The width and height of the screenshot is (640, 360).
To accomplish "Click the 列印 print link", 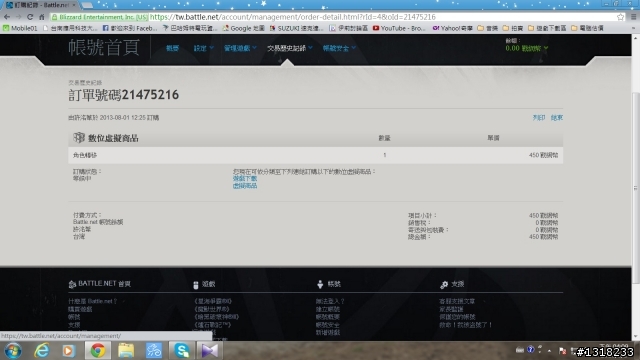I will [538, 118].
